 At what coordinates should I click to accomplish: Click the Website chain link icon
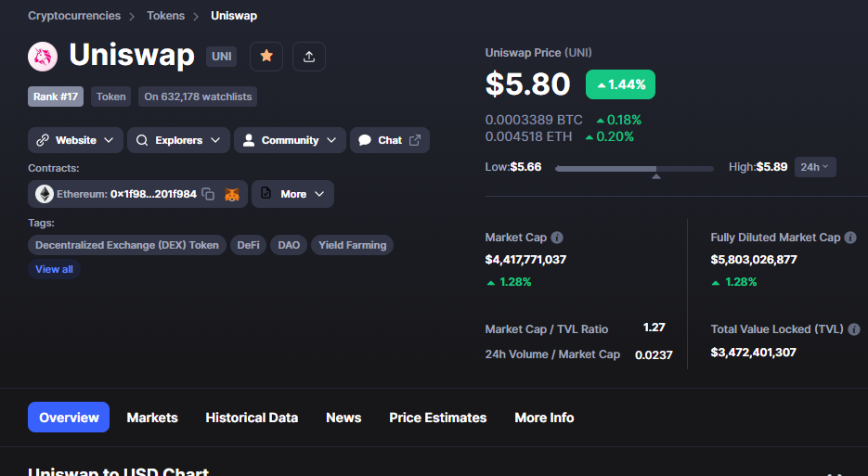43,140
